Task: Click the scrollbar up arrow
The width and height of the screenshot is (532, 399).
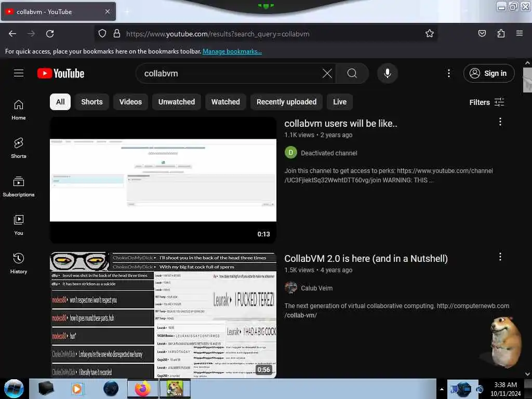Action: 527,63
